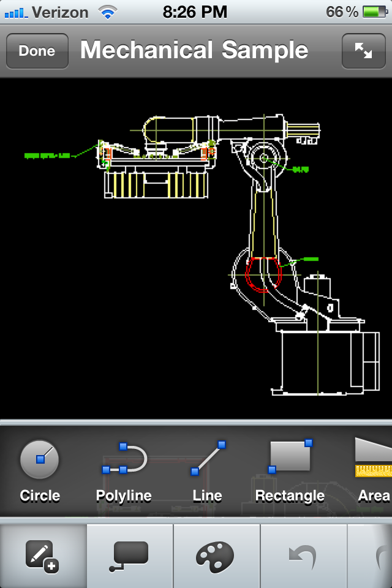Tap the Rectangle label text
The width and height of the screenshot is (392, 588).
(x=290, y=496)
